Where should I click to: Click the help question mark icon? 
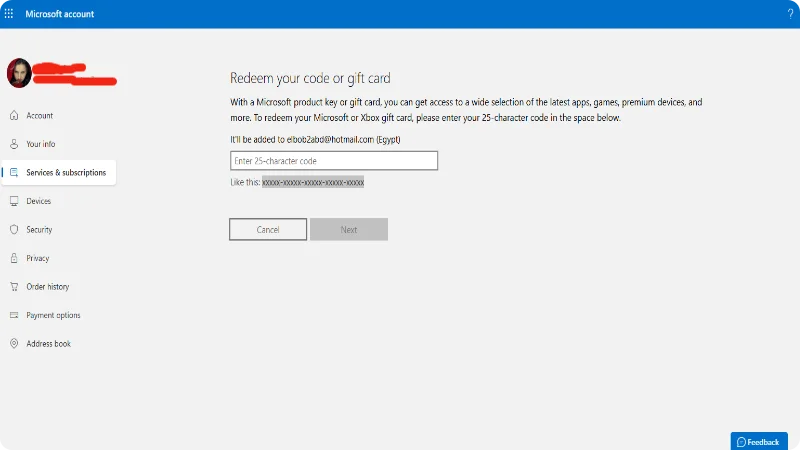(x=790, y=14)
